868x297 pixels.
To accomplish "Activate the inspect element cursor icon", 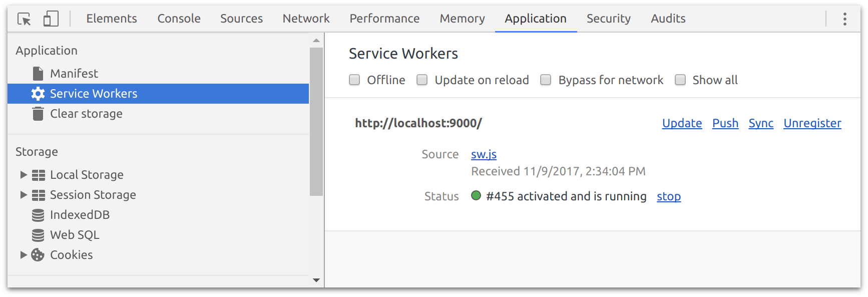I will pos(24,19).
